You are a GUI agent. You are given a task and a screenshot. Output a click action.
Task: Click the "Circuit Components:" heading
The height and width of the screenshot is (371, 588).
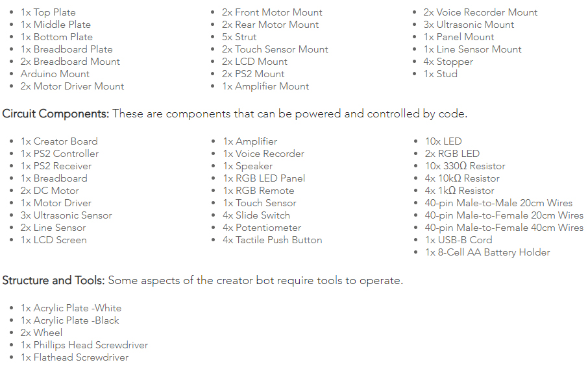(x=56, y=114)
